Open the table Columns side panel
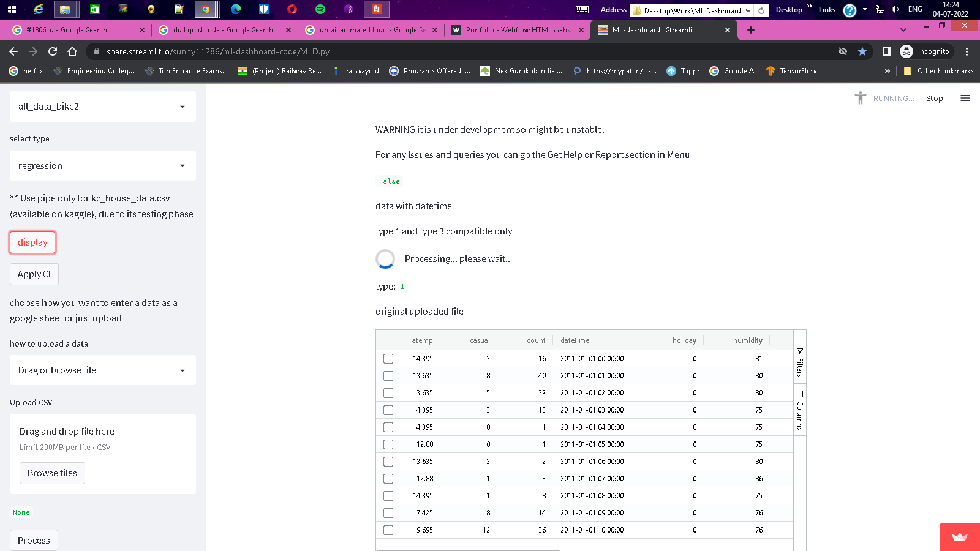The height and width of the screenshot is (551, 980). tap(800, 410)
